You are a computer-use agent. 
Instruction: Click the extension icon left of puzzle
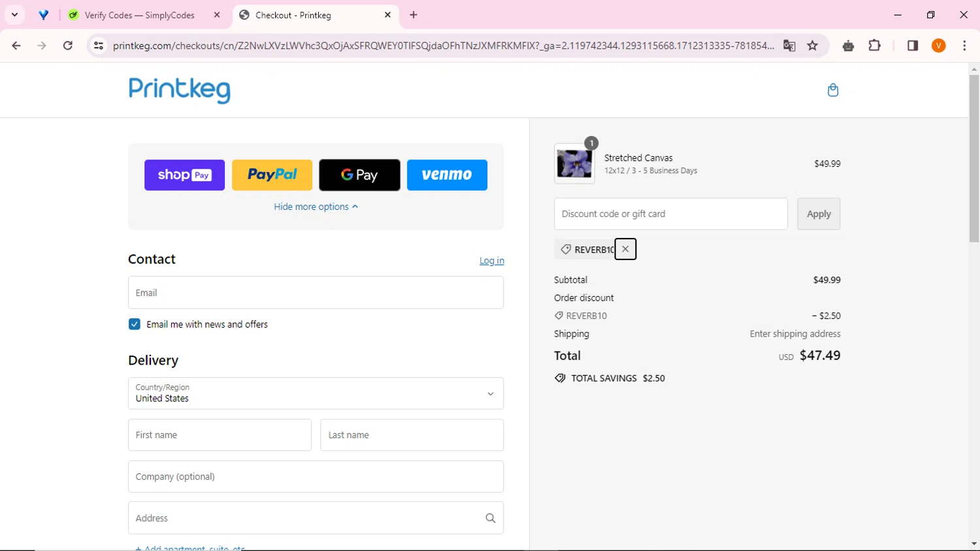point(848,46)
